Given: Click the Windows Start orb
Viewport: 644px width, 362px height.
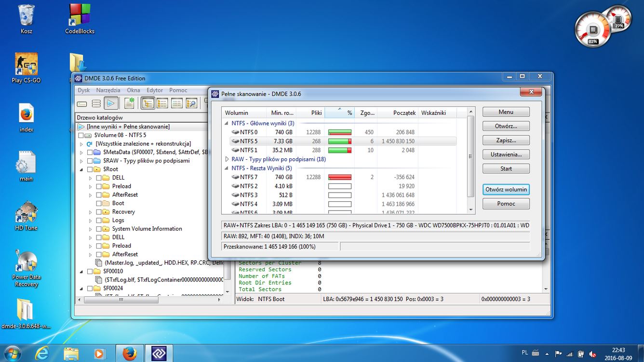Looking at the screenshot, I should click(12, 353).
